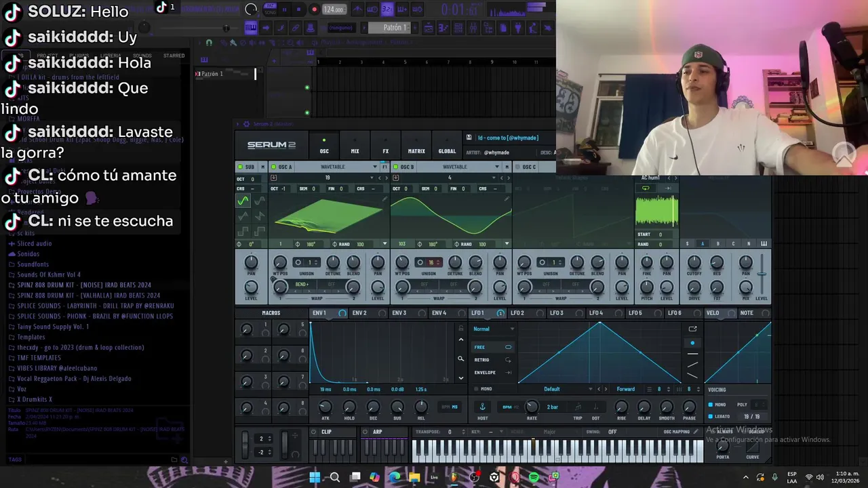868x488 pixels.
Task: Toggle OSC B on or off
Action: [x=395, y=167]
